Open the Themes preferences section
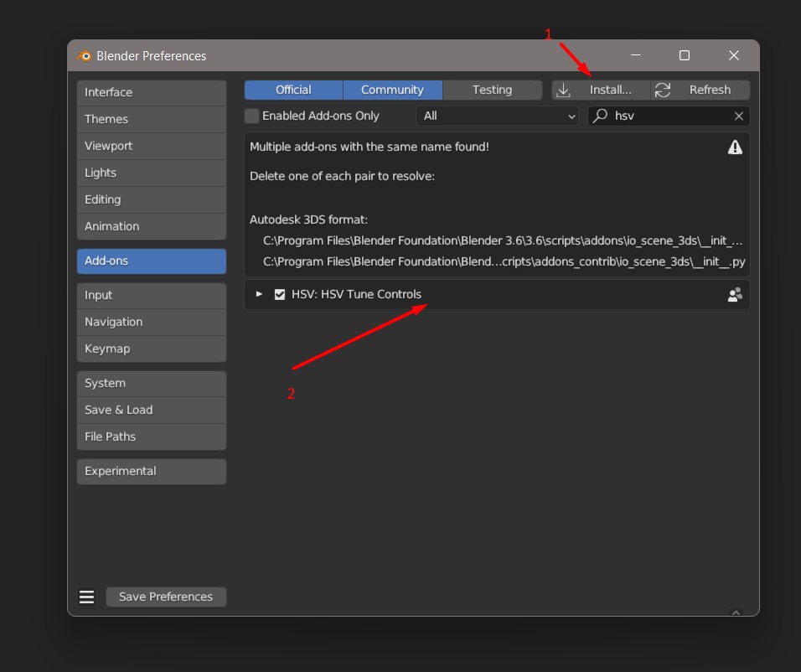 point(151,119)
